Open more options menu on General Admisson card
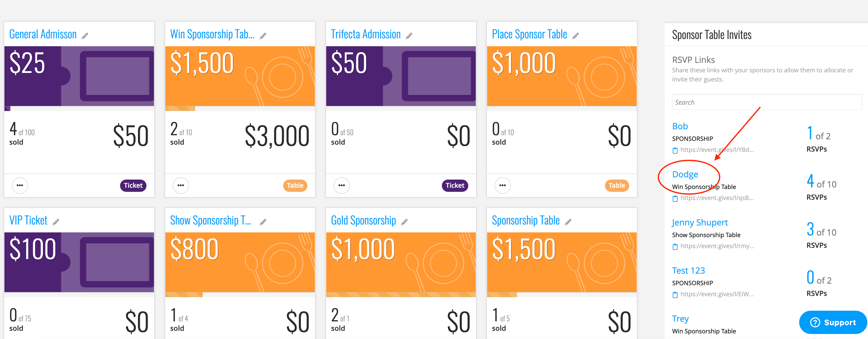 20,185
